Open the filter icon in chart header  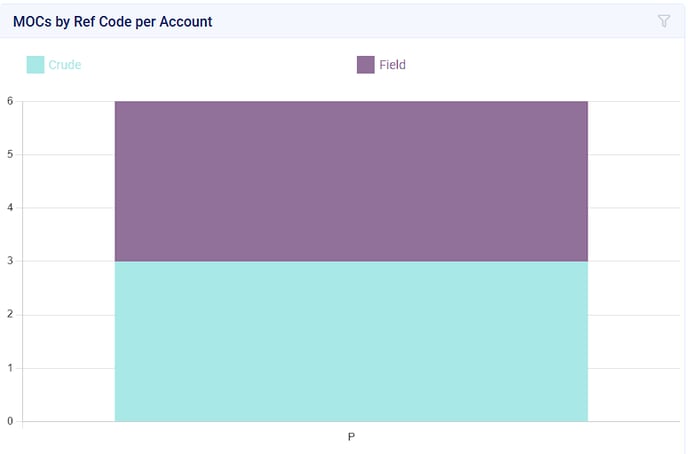click(x=664, y=21)
